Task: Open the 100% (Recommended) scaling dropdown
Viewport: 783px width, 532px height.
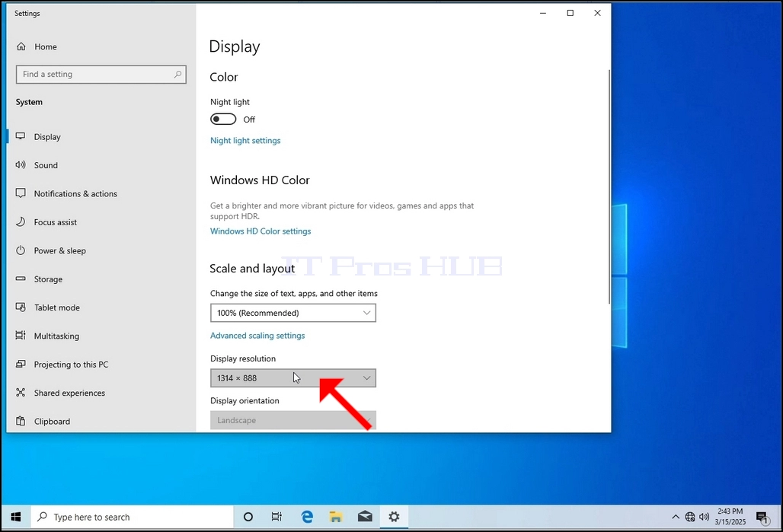Action: [x=293, y=313]
